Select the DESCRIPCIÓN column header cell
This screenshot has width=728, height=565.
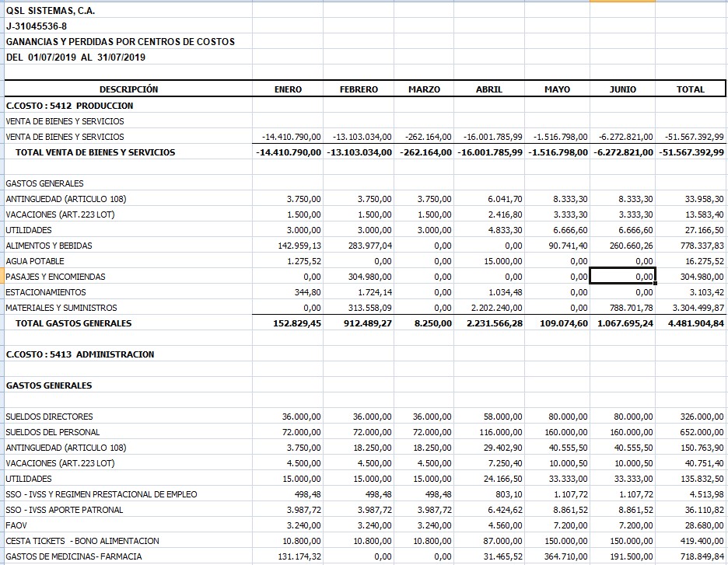(128, 89)
